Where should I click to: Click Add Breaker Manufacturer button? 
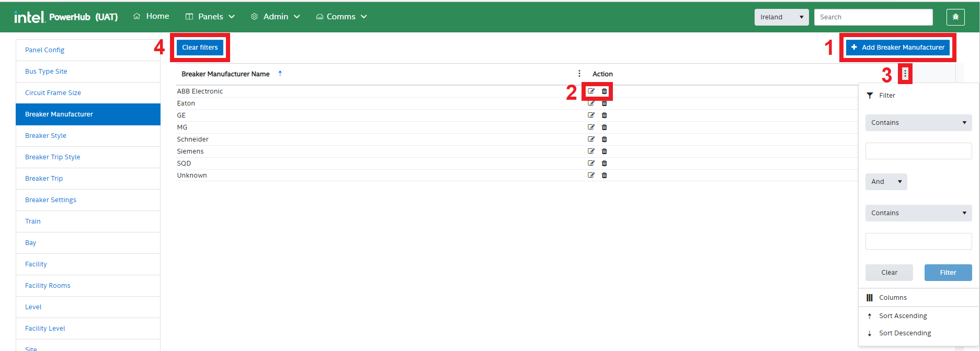pyautogui.click(x=897, y=48)
